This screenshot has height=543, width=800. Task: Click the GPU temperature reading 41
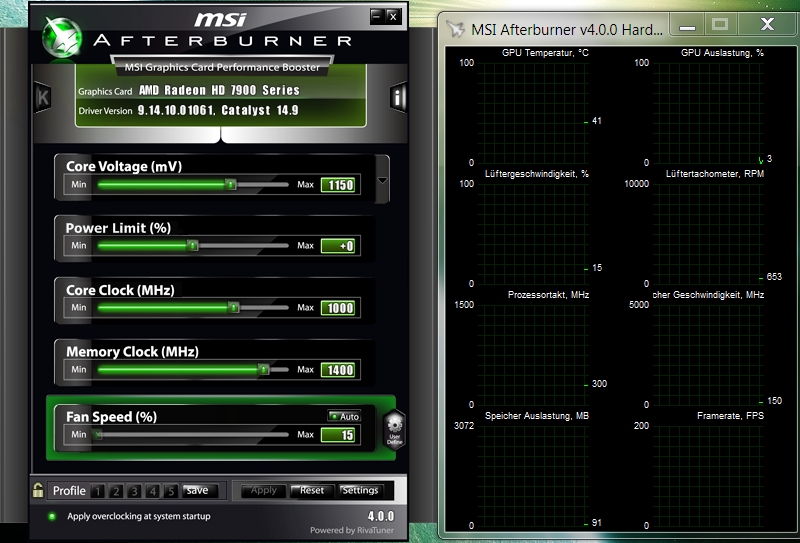[596, 121]
